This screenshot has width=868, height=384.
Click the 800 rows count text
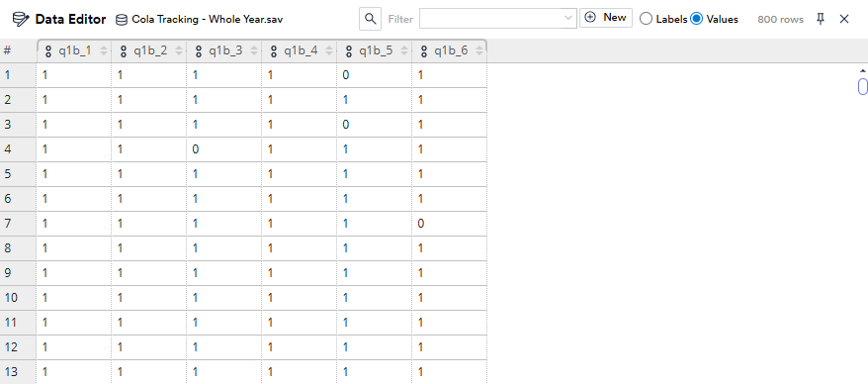point(780,20)
